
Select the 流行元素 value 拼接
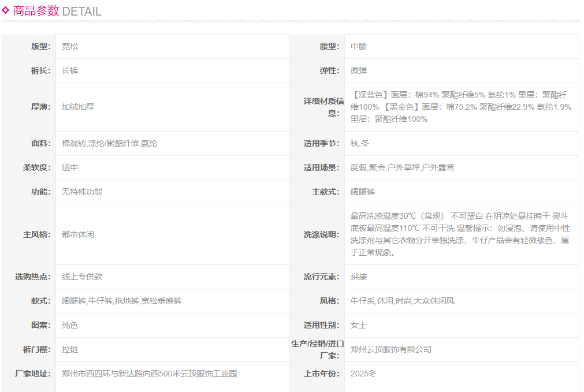point(359,277)
